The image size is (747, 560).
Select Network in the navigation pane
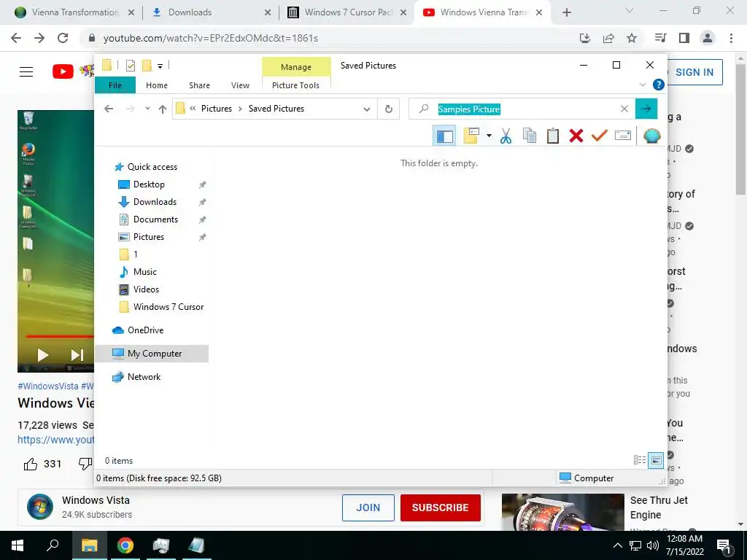tap(144, 377)
